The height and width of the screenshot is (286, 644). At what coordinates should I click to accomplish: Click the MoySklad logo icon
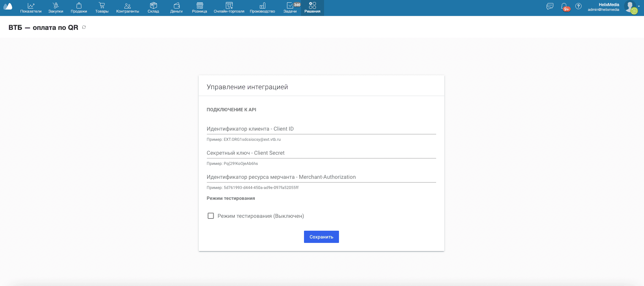click(x=8, y=7)
